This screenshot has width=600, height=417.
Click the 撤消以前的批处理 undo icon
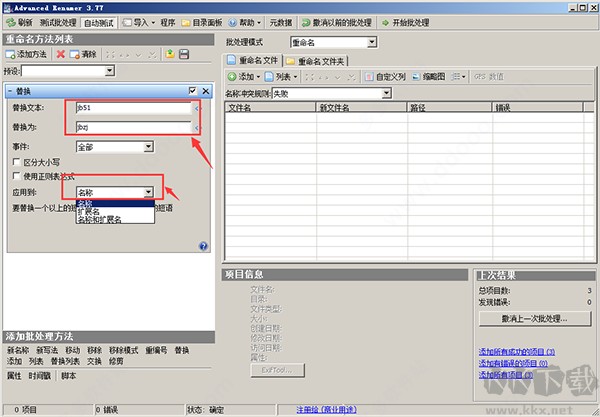click(306, 23)
